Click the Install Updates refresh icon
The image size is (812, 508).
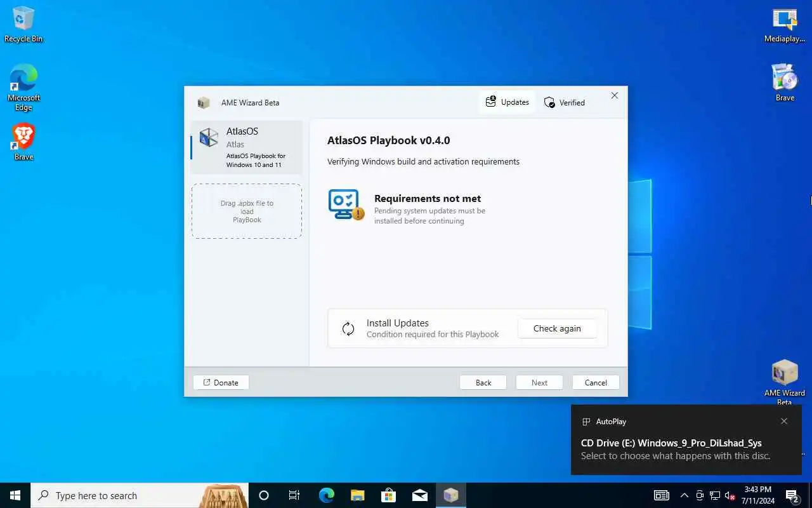(x=348, y=329)
